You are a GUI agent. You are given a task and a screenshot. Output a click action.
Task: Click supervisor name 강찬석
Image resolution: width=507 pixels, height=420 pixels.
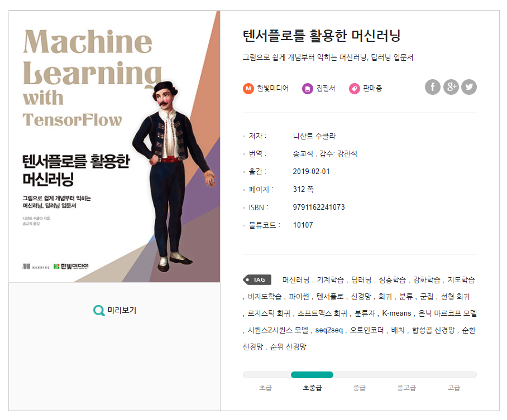(x=347, y=154)
